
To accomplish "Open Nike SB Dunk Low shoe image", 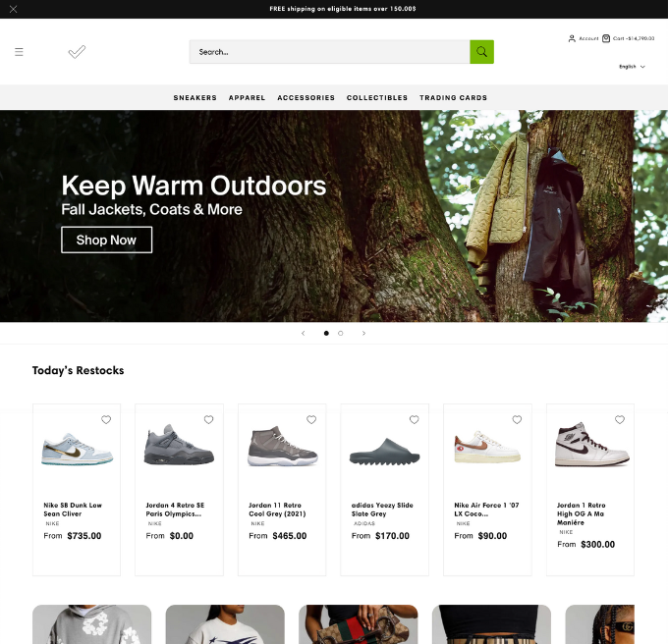I will coord(77,450).
